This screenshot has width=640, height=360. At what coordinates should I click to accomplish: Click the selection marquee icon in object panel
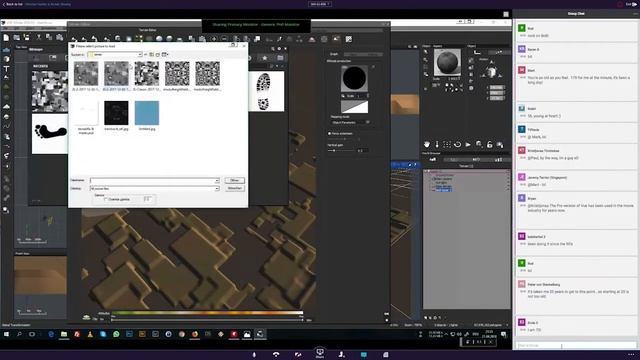[447, 144]
